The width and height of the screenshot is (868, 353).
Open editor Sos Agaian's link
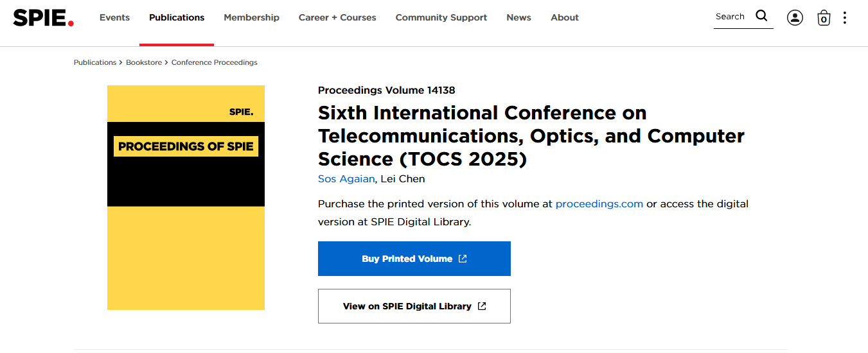point(346,178)
